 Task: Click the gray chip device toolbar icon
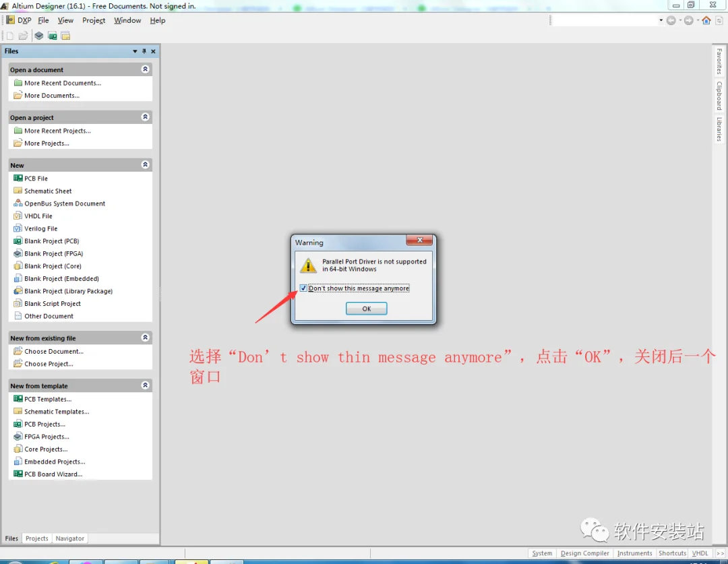39,36
